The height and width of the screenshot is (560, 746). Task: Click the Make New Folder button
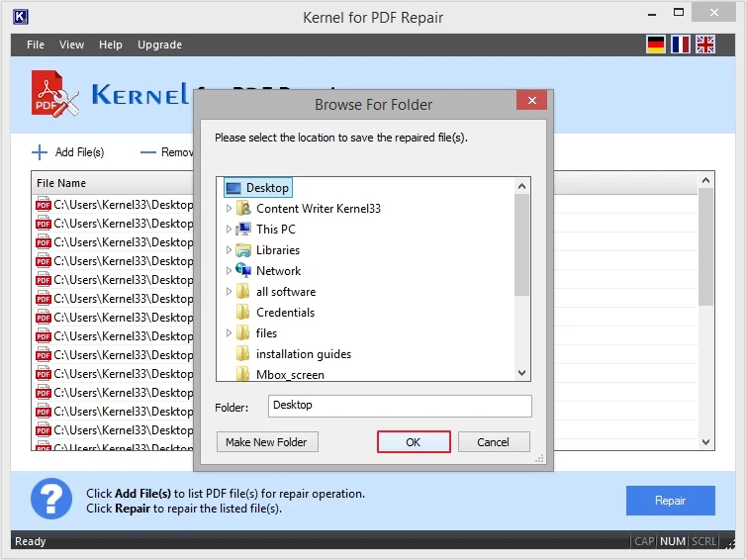click(267, 442)
